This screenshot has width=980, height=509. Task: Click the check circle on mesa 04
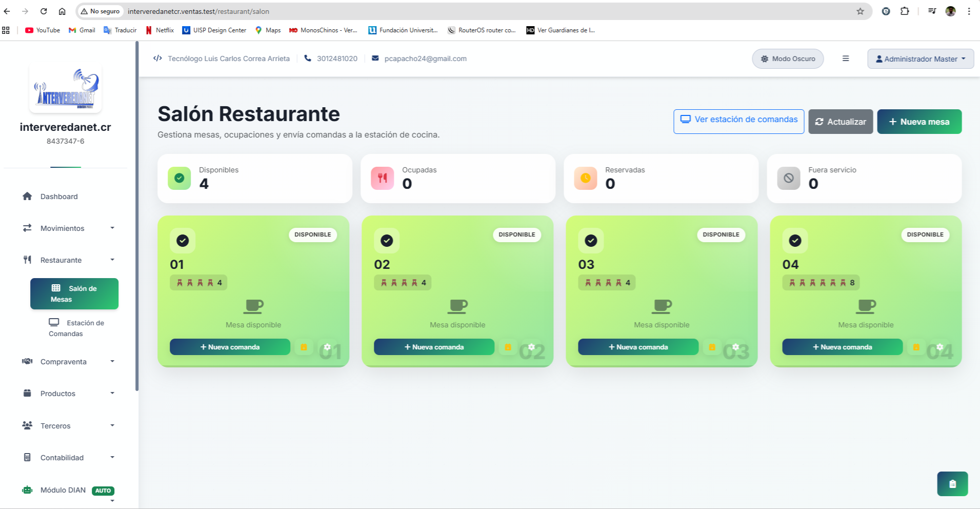[795, 240]
